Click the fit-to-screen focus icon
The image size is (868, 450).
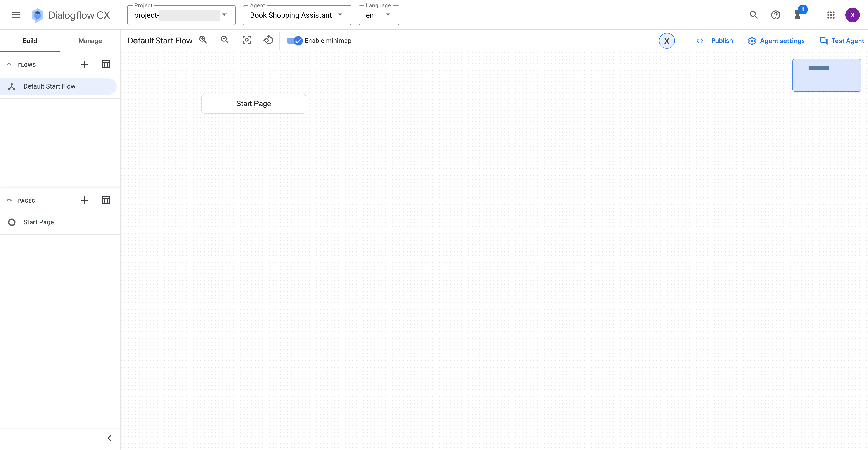(247, 40)
